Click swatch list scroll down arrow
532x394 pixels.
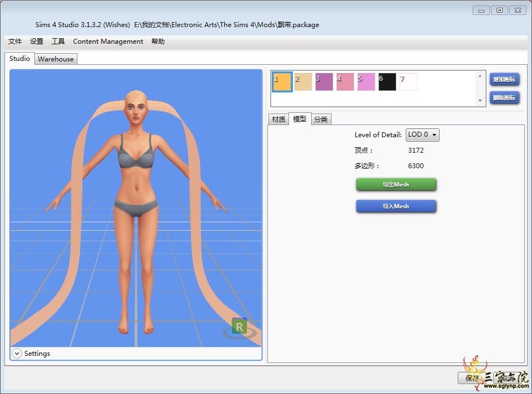(x=480, y=100)
